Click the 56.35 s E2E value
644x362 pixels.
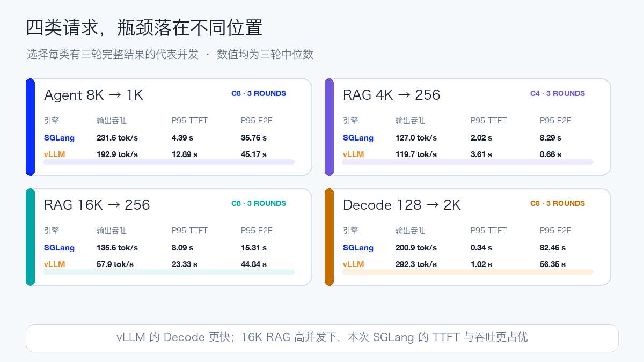coord(553,264)
